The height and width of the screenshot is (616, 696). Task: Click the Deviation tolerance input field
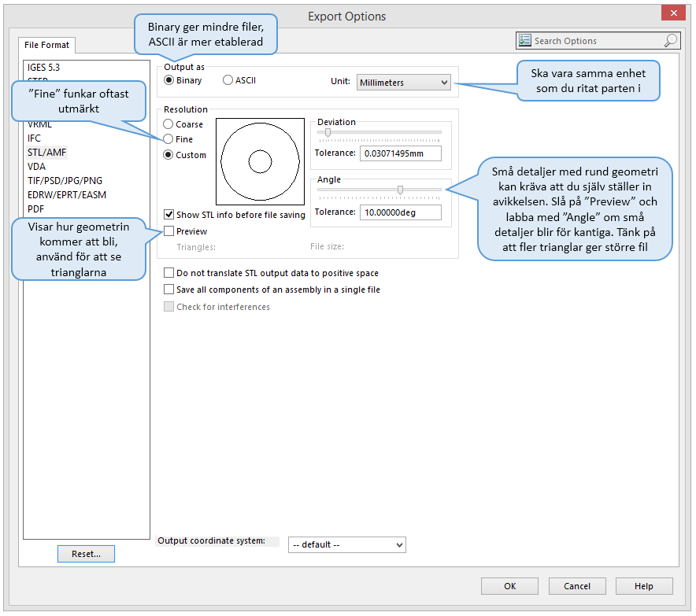click(399, 153)
